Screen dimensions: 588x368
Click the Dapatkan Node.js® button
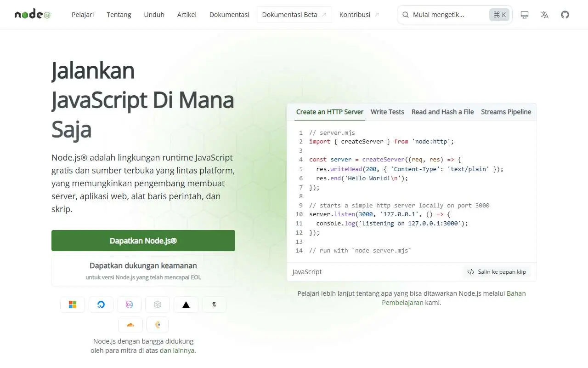[x=143, y=241]
